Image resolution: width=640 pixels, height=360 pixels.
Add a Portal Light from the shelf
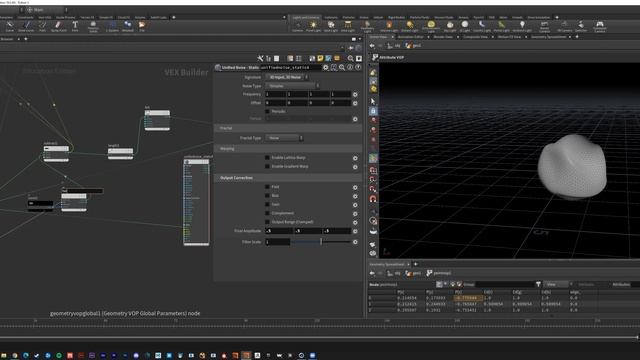[502, 27]
